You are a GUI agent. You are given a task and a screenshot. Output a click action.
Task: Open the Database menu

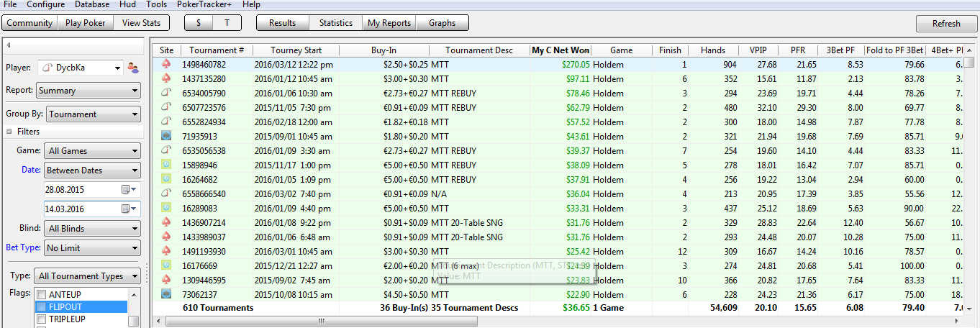tap(92, 4)
